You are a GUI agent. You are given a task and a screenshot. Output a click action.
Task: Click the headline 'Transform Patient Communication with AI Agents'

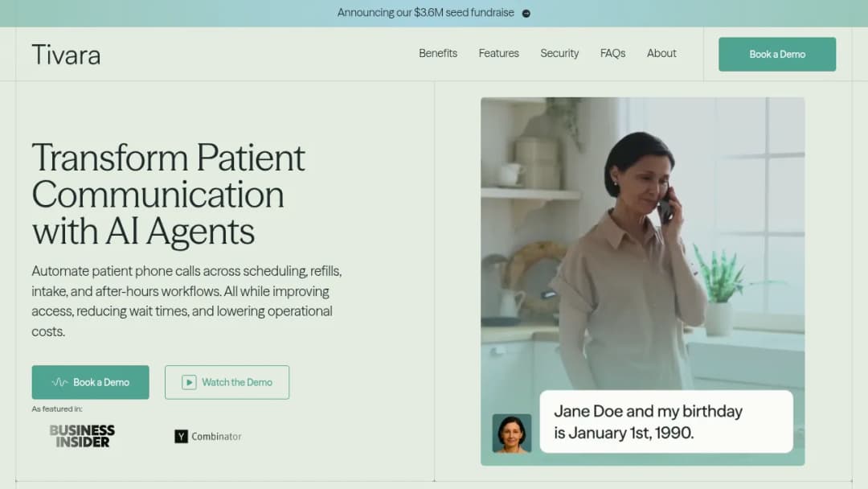pos(168,194)
